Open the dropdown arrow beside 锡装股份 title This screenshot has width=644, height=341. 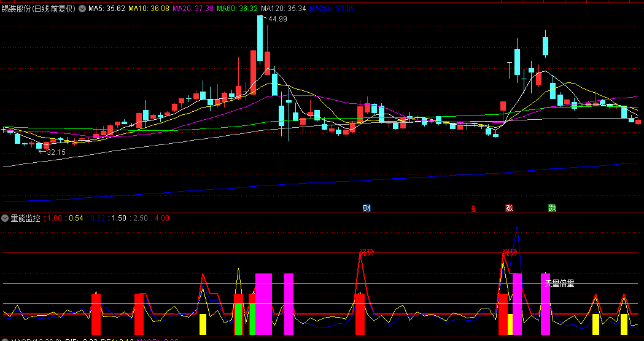(82, 9)
